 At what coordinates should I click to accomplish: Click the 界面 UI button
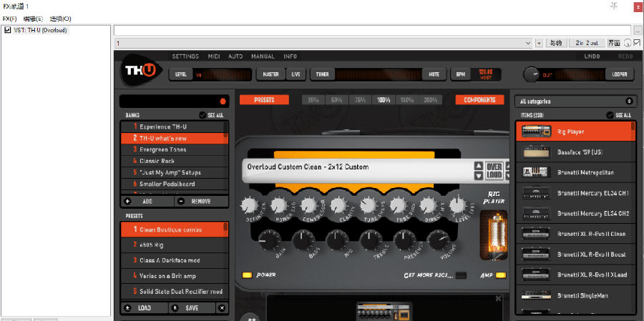[x=615, y=43]
